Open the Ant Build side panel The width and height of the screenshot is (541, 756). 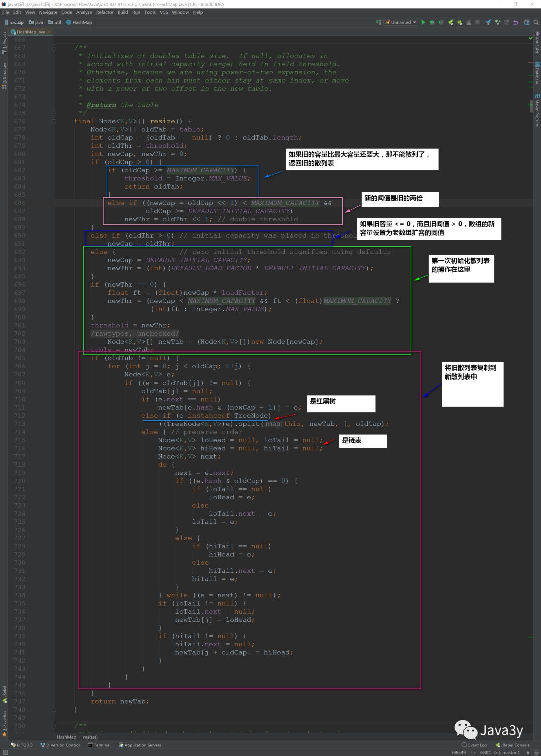tap(537, 42)
